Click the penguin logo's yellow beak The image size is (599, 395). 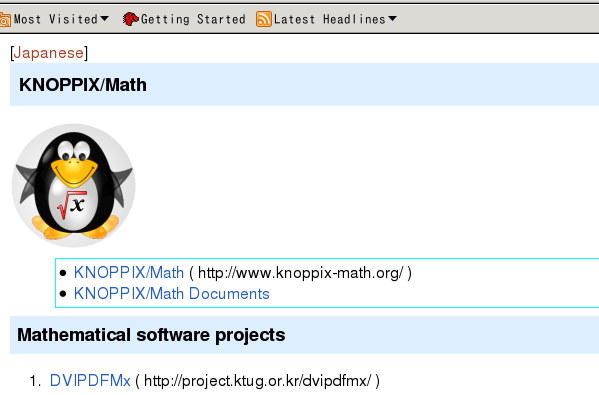(74, 172)
